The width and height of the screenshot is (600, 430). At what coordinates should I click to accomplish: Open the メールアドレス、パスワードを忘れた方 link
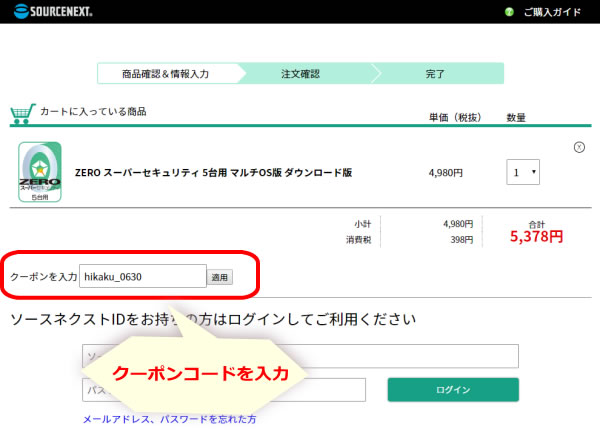[170, 419]
